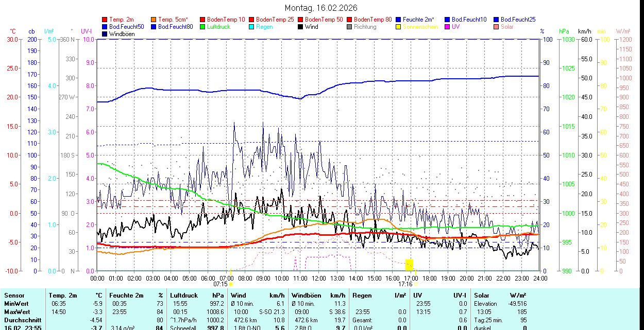Click the red Temp. 2m legend swatch
Image resolution: width=644 pixels, height=330 pixels.
105,20
